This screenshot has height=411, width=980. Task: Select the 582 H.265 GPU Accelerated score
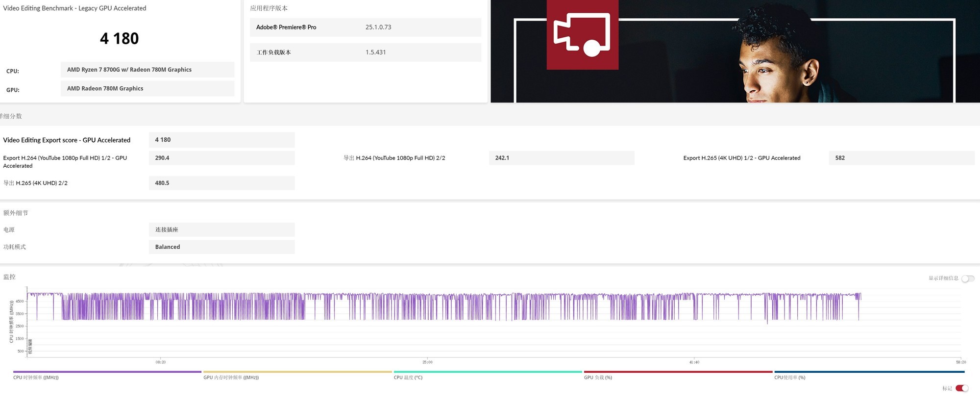901,158
